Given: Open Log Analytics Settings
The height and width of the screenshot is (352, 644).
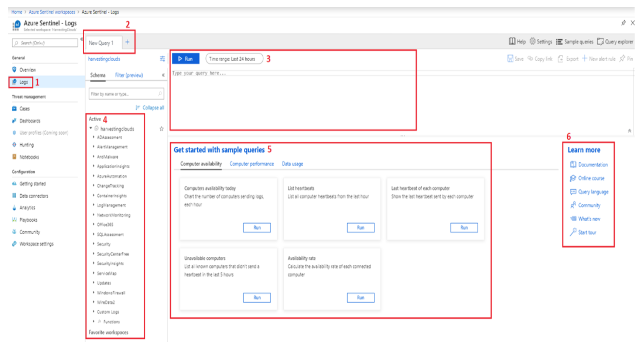Looking at the screenshot, I should click(x=541, y=42).
